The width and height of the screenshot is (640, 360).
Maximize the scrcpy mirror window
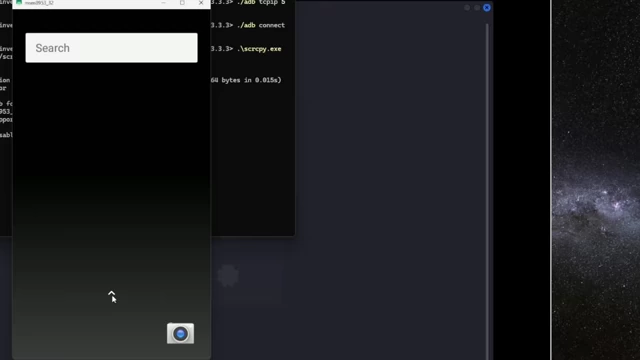tap(182, 3)
